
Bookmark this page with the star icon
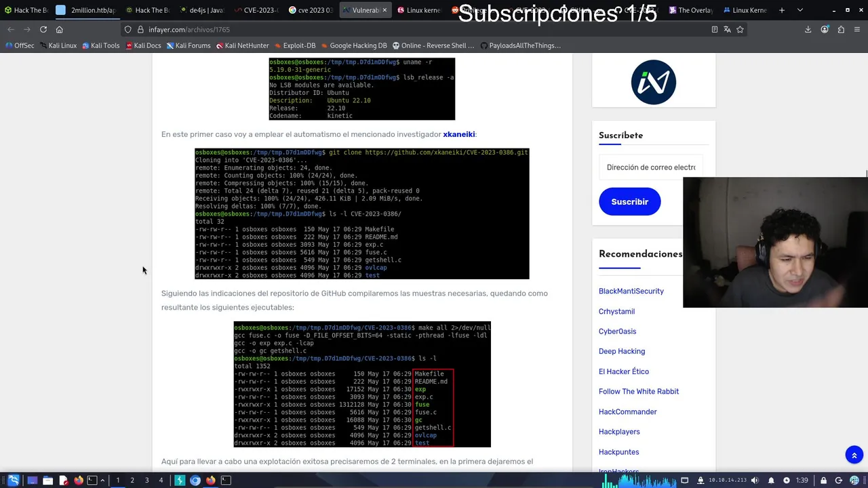pos(740,30)
